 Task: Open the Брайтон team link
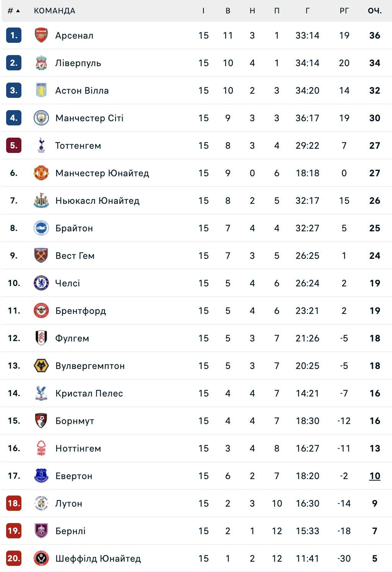[74, 228]
